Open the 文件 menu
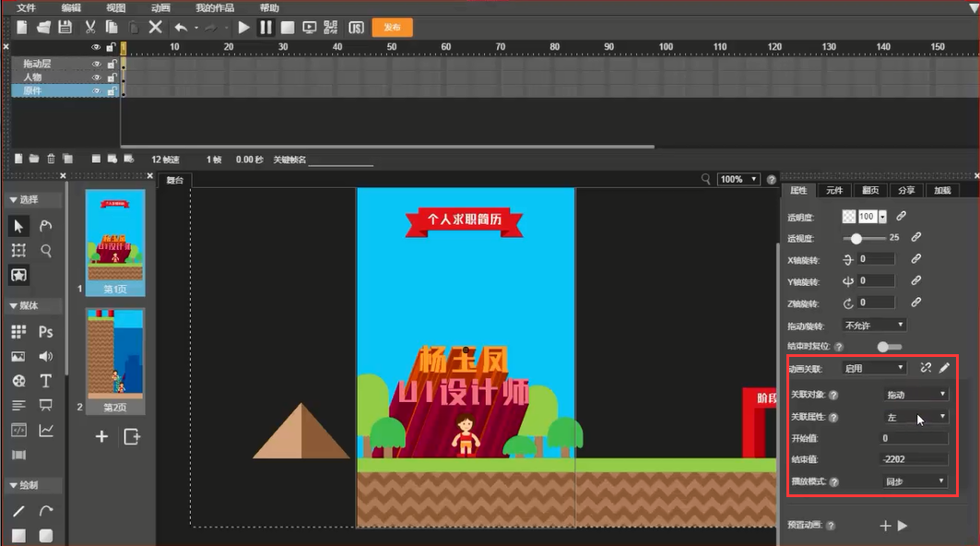This screenshot has width=980, height=546. point(26,7)
